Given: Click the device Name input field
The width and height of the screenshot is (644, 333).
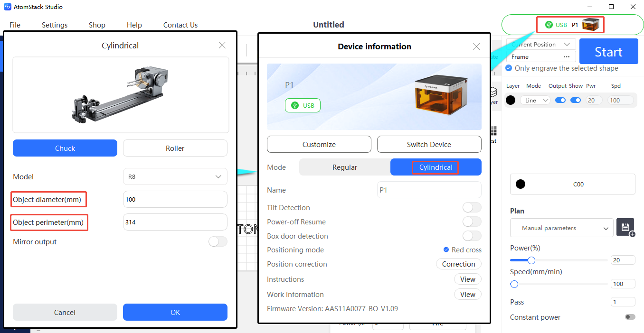Looking at the screenshot, I should click(x=429, y=190).
